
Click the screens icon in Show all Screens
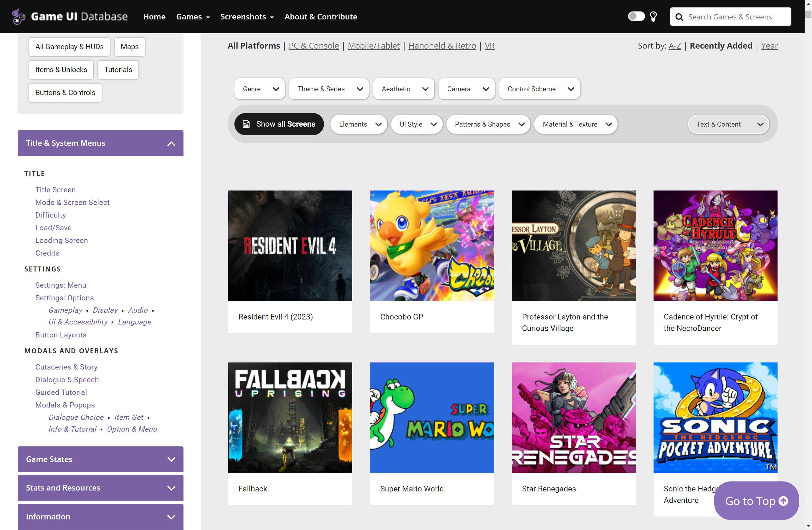click(x=246, y=124)
